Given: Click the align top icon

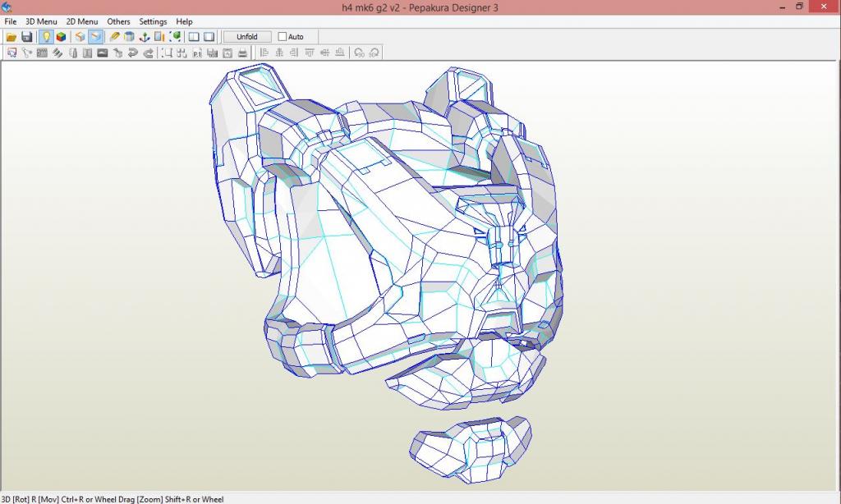Looking at the screenshot, I should click(x=310, y=53).
